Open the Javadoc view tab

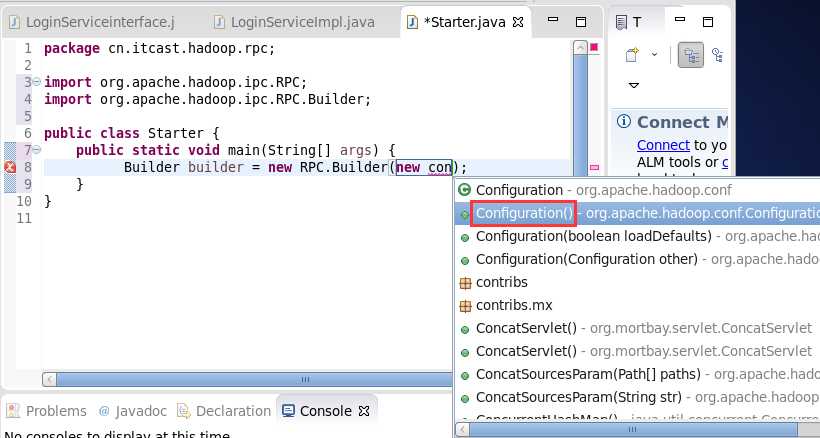pos(132,411)
